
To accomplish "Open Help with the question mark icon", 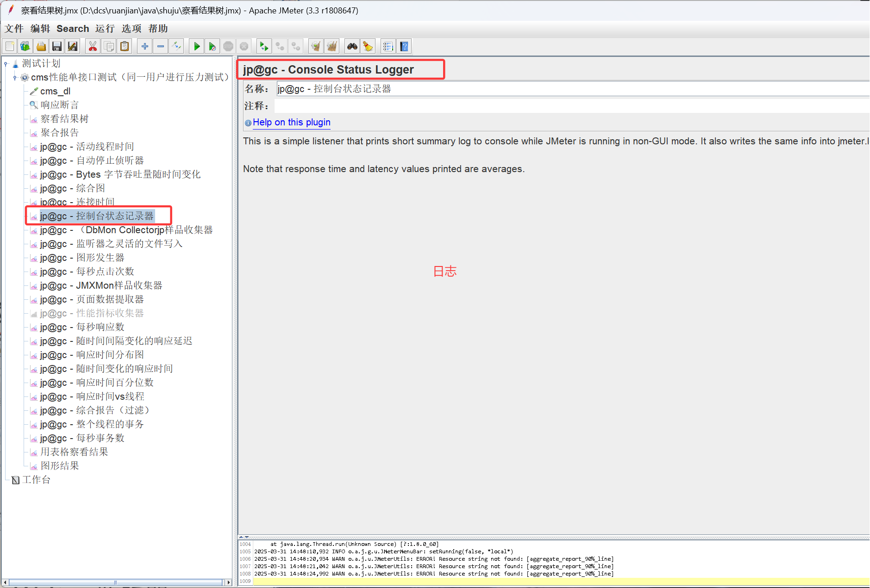I will coord(404,46).
